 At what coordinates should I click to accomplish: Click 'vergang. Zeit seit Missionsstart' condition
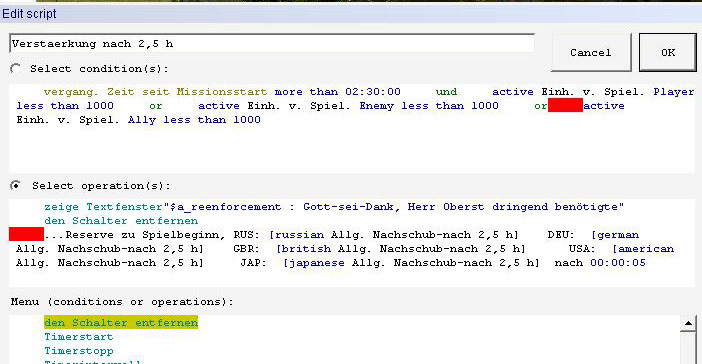pyautogui.click(x=155, y=91)
